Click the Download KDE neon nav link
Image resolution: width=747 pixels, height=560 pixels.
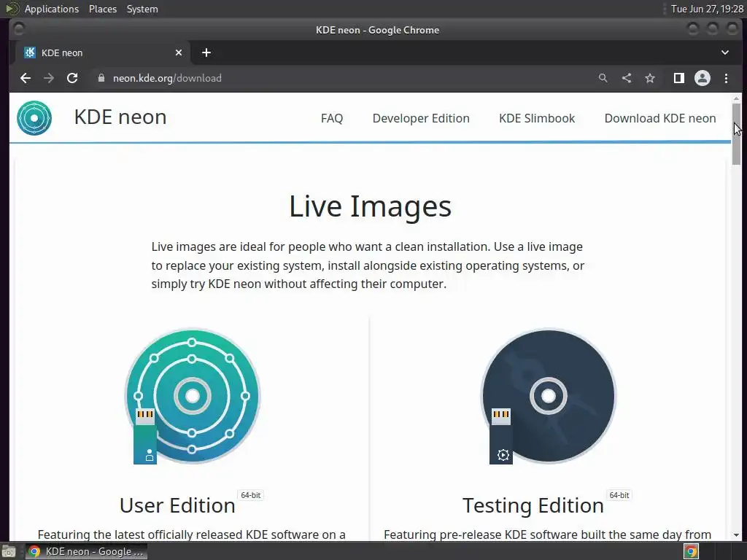(x=660, y=118)
